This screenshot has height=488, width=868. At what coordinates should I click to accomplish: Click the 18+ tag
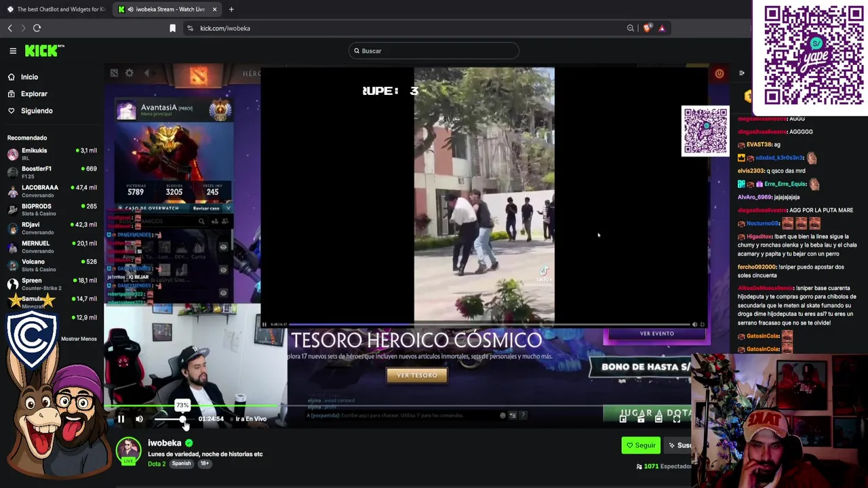tap(204, 464)
